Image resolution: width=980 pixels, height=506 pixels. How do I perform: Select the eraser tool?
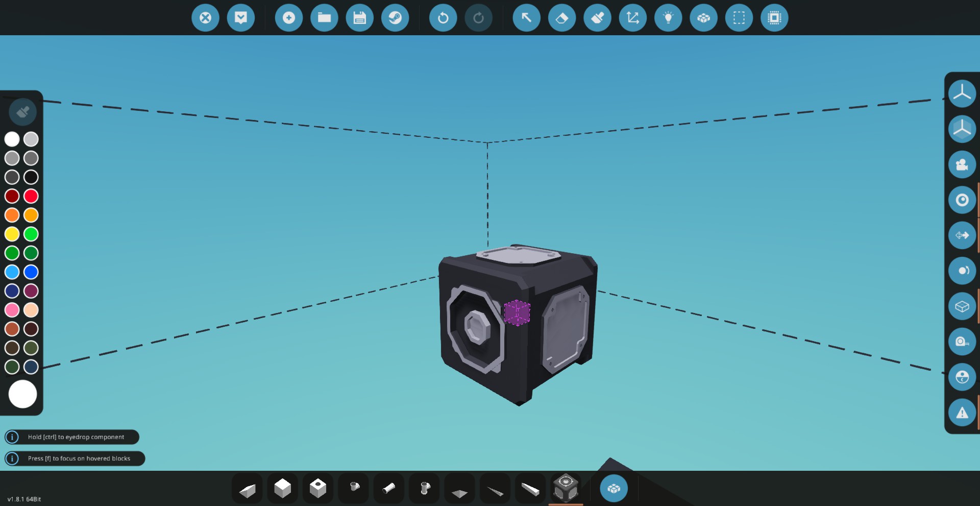click(x=562, y=18)
